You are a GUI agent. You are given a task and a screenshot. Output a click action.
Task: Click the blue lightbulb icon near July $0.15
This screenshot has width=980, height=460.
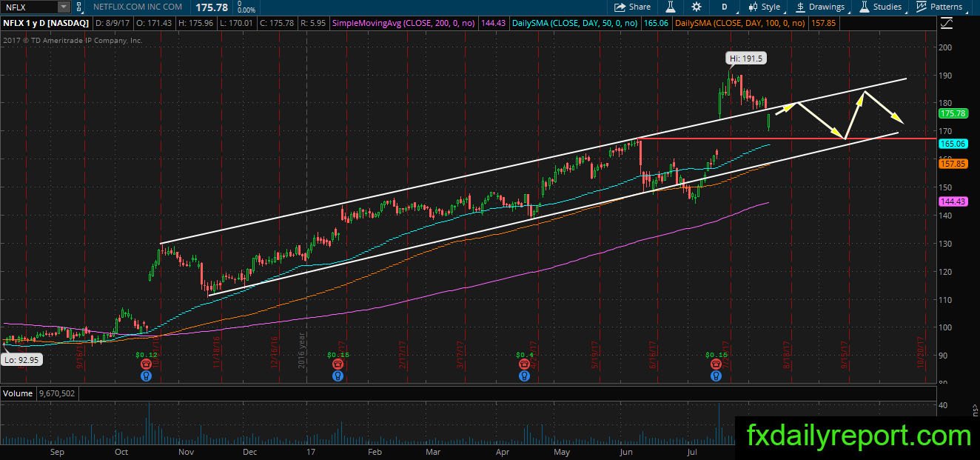click(716, 376)
